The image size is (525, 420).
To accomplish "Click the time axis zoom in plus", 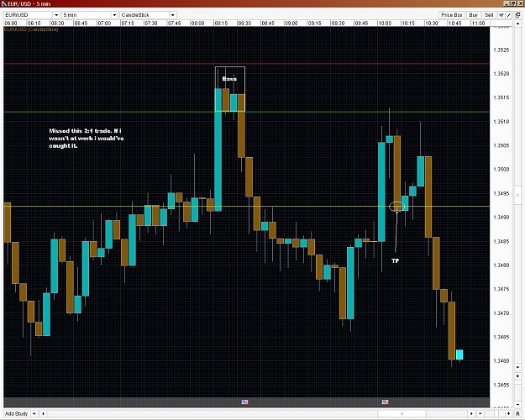I will point(509,413).
